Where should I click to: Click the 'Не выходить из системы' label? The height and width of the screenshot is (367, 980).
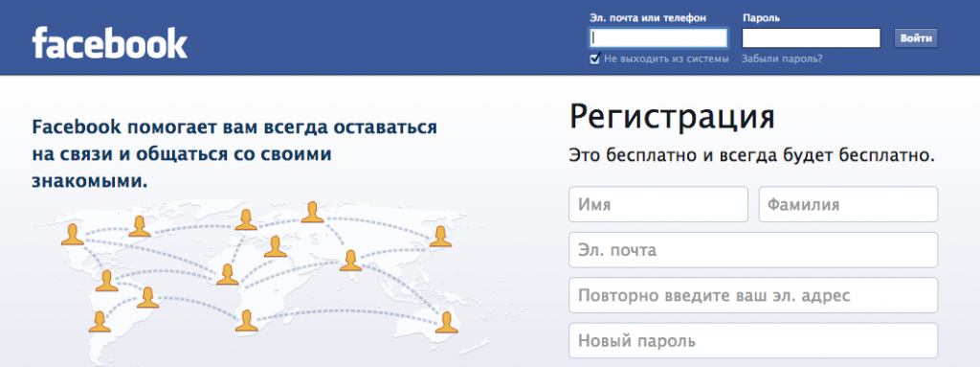tap(666, 58)
